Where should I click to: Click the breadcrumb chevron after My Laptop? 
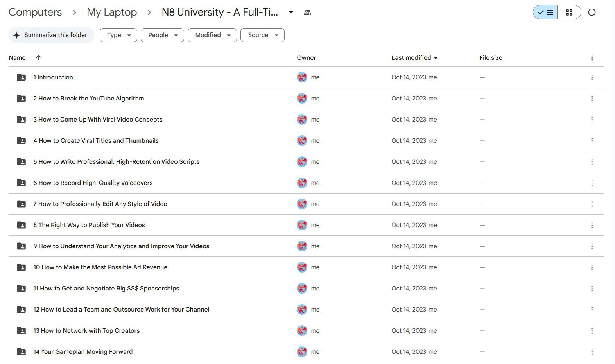149,13
